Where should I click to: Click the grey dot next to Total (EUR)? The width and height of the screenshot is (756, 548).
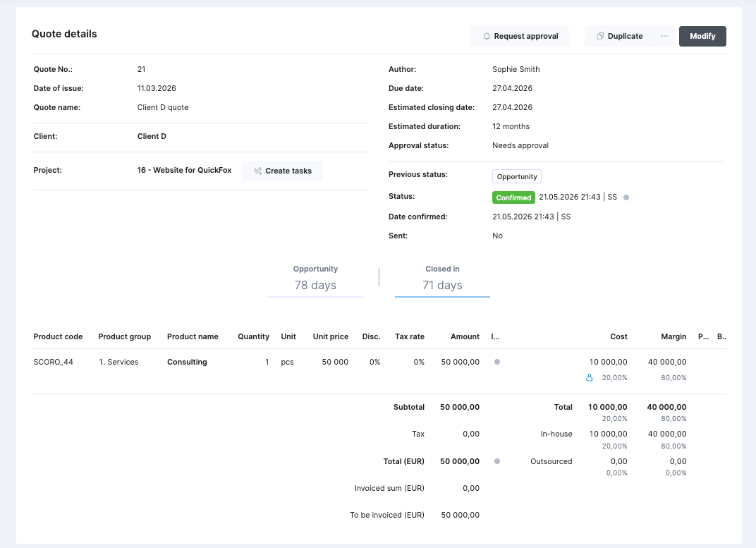[x=497, y=461]
